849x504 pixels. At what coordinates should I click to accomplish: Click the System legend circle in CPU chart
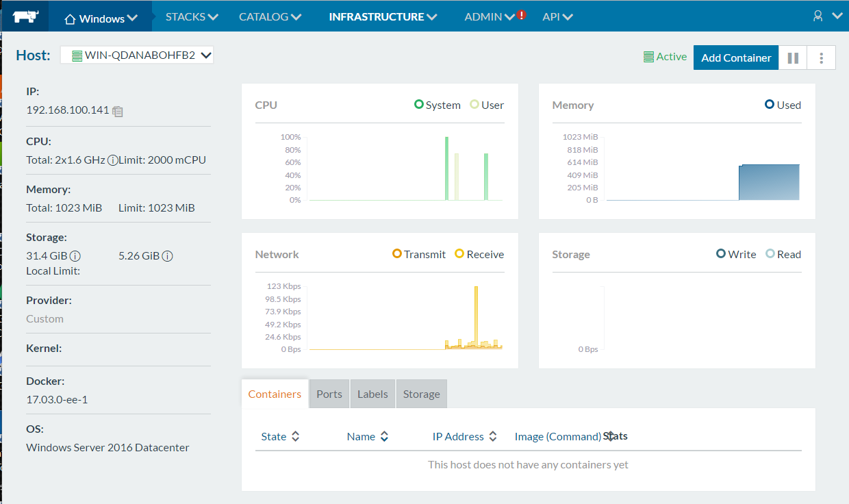419,105
